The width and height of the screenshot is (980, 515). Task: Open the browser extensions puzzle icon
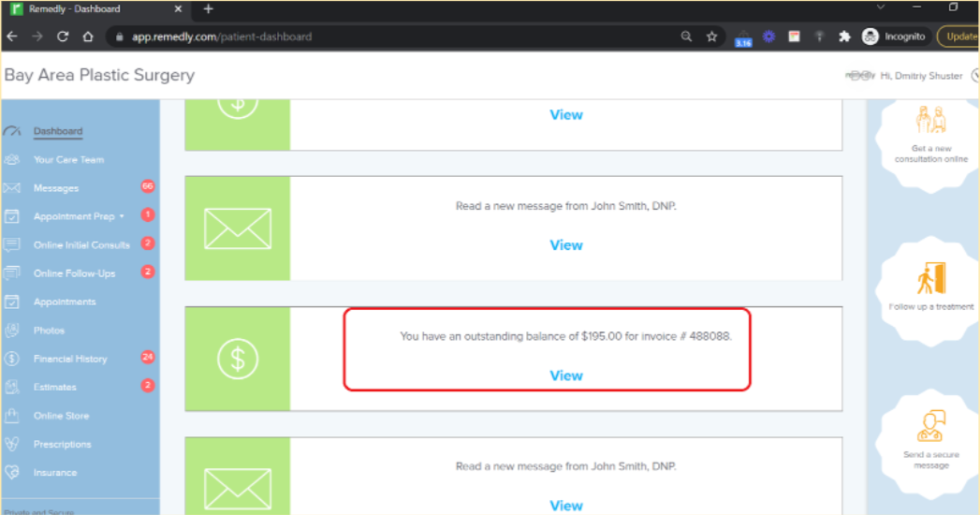click(844, 37)
